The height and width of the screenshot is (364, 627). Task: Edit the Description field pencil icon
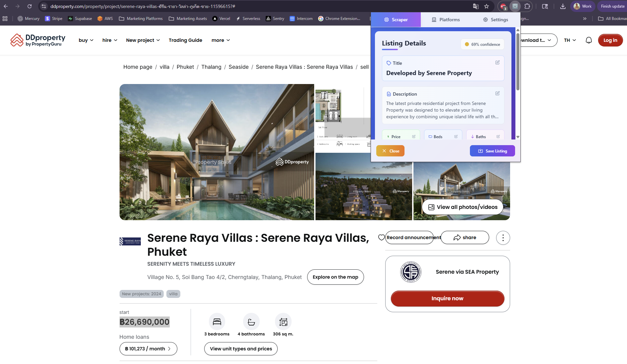(x=497, y=93)
